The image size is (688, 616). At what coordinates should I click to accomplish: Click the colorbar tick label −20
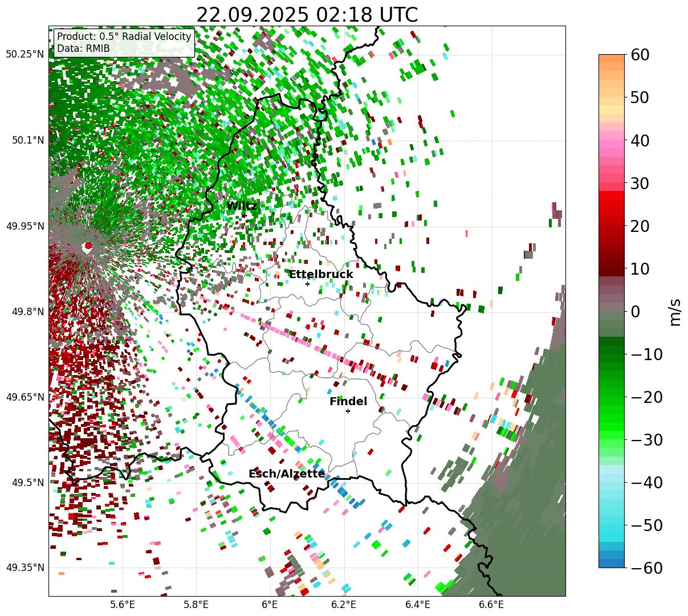point(646,397)
